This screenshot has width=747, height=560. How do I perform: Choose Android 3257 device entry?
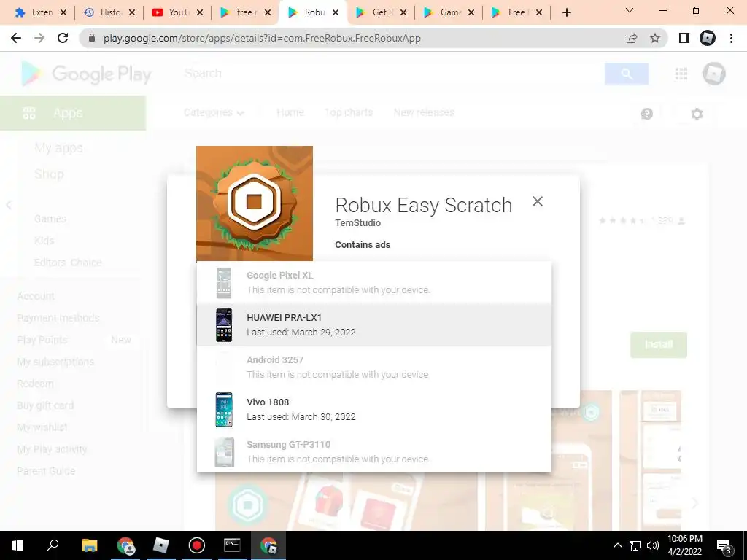click(x=374, y=367)
